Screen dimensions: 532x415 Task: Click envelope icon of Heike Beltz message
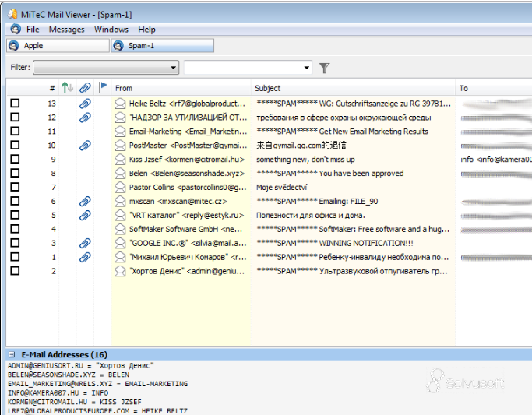pos(120,104)
